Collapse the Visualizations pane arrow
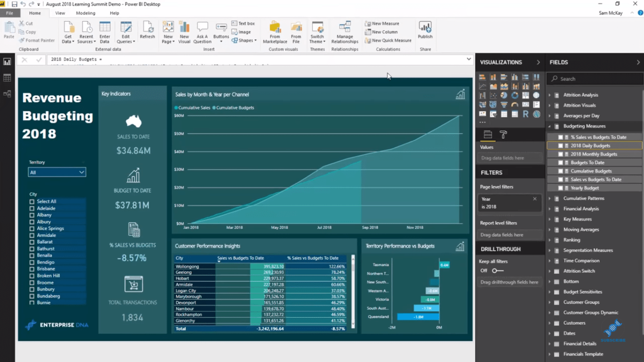Image resolution: width=644 pixels, height=362 pixels. click(x=538, y=62)
